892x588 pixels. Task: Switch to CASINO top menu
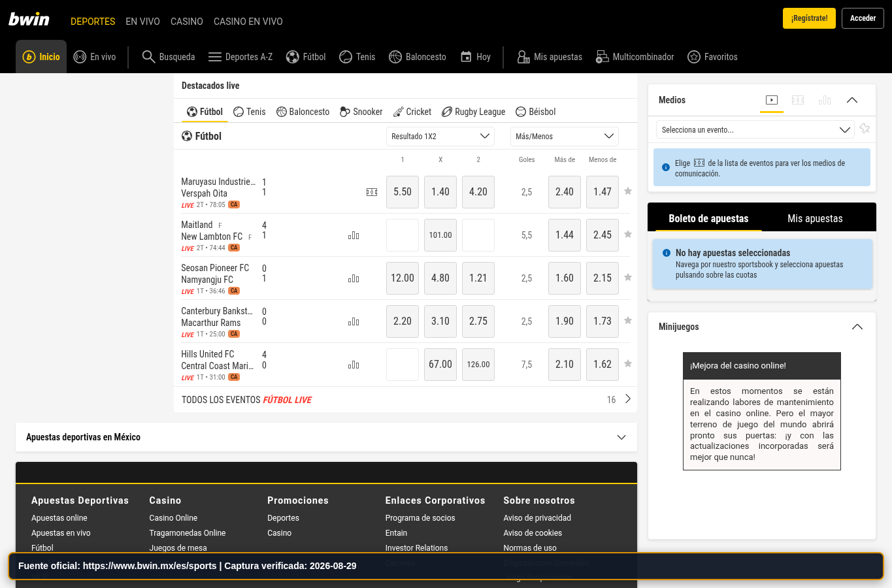(x=187, y=22)
